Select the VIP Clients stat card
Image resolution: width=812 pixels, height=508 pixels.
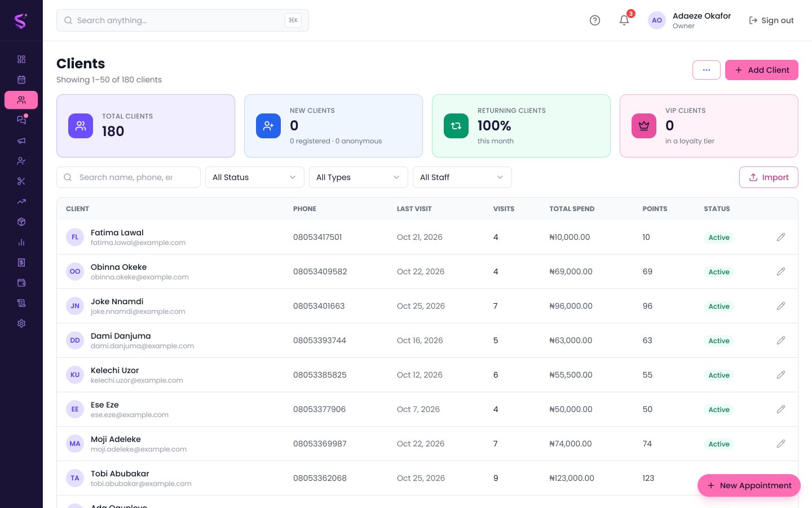[709, 126]
